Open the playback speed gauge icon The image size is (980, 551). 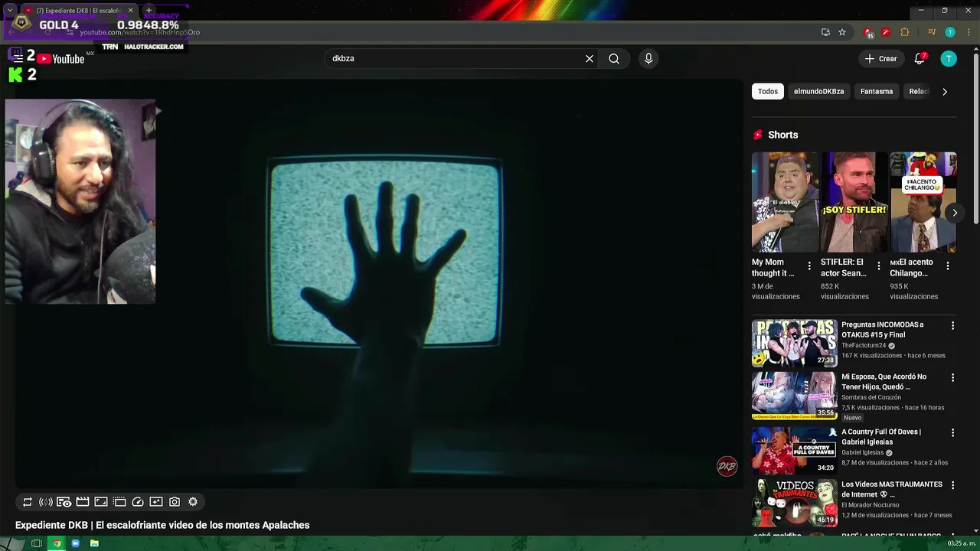138,502
